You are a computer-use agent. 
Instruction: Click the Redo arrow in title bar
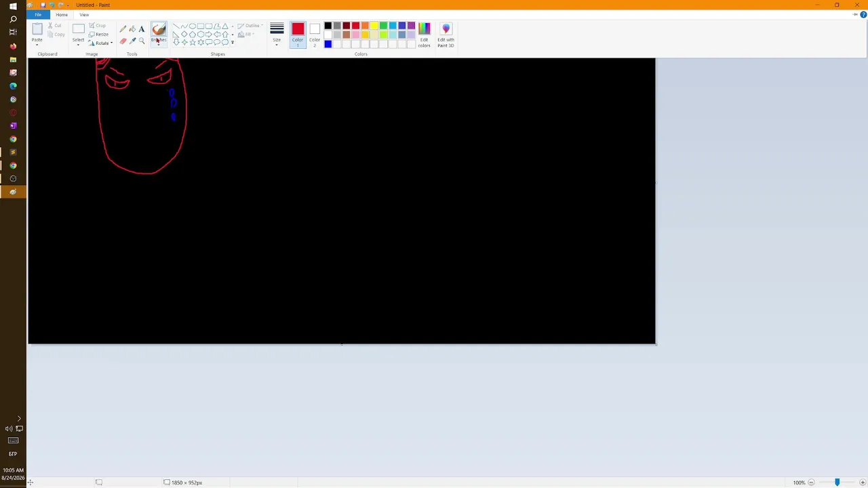pos(60,5)
